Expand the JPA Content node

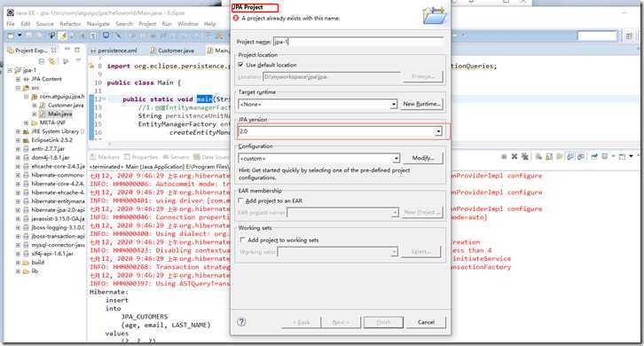click(x=18, y=79)
